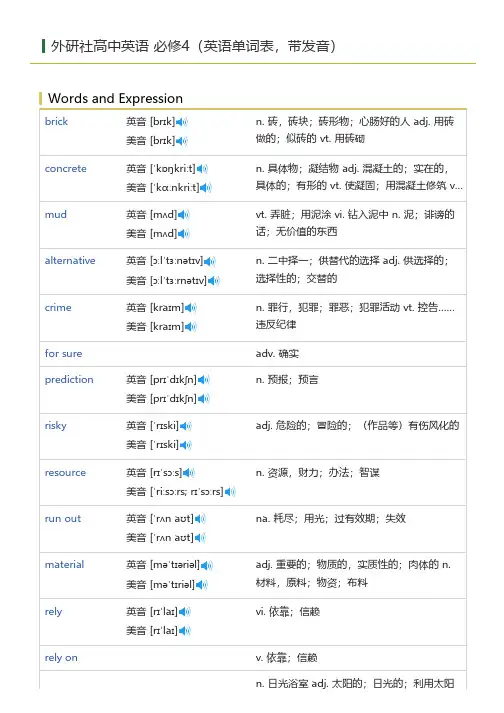
Task: Open the word link brick
Action: pyautogui.click(x=56, y=121)
